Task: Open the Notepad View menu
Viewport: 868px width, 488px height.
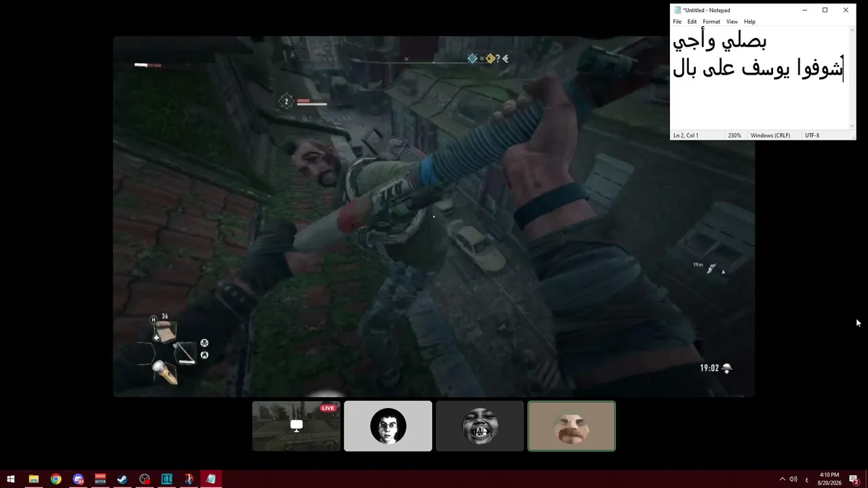Action: [x=732, y=22]
